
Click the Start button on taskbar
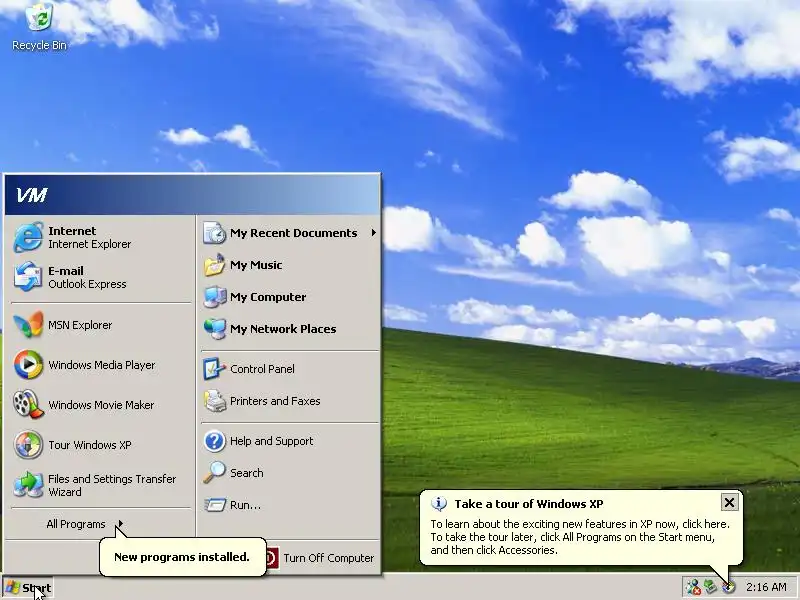pyautogui.click(x=28, y=588)
